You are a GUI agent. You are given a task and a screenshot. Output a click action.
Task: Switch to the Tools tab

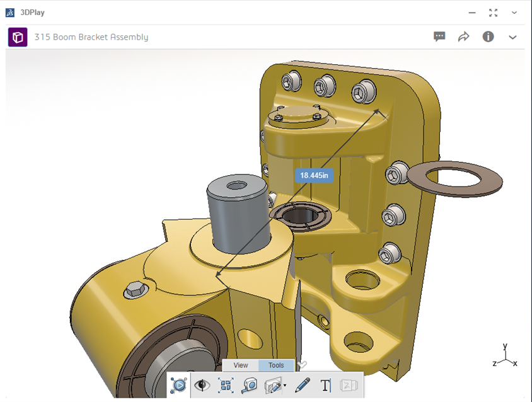(x=276, y=365)
